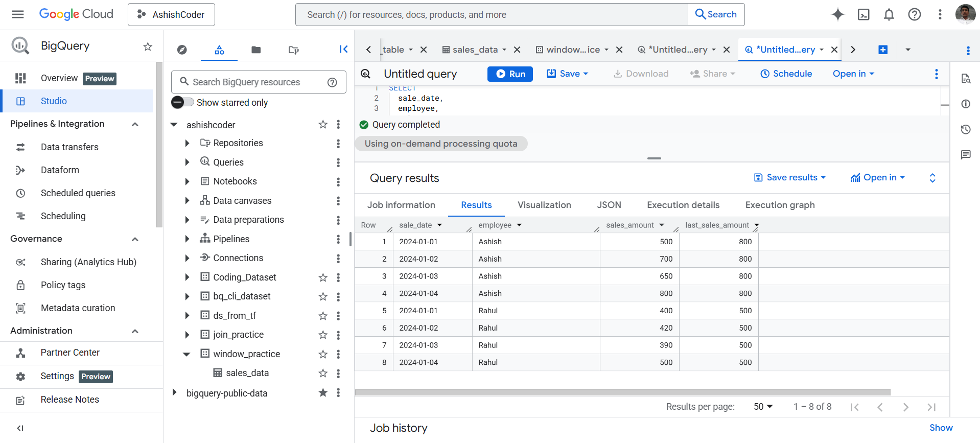980x443 pixels.
Task: Toggle Show starred only switch
Action: [182, 102]
